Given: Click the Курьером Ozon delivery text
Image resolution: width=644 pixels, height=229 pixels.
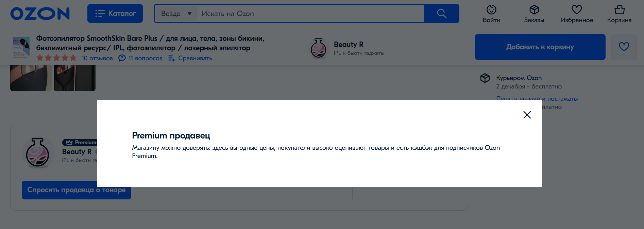Looking at the screenshot, I should [x=519, y=78].
